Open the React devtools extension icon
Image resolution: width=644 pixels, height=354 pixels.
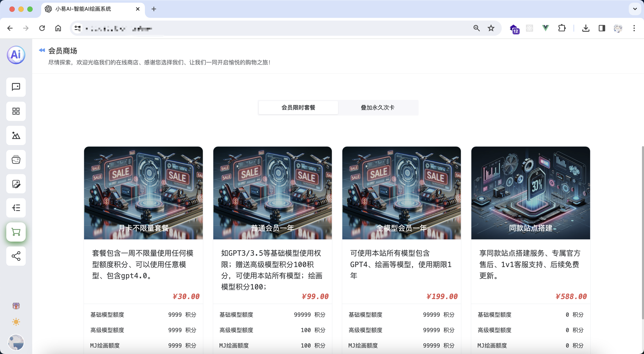click(x=530, y=28)
